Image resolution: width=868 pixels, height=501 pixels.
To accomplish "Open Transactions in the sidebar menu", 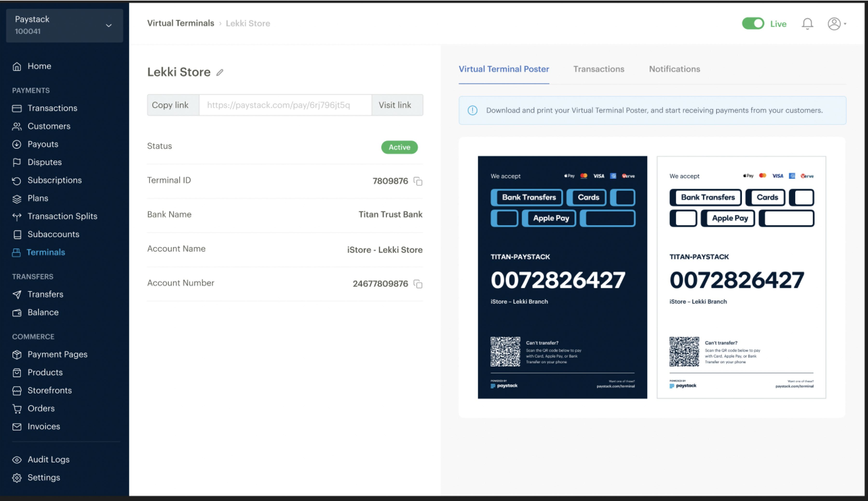I will (52, 108).
